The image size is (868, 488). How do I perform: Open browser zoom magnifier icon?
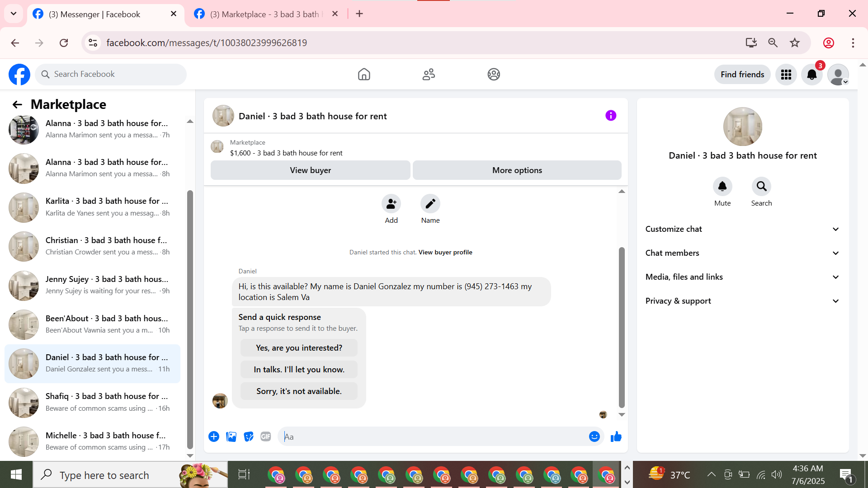[x=773, y=43]
